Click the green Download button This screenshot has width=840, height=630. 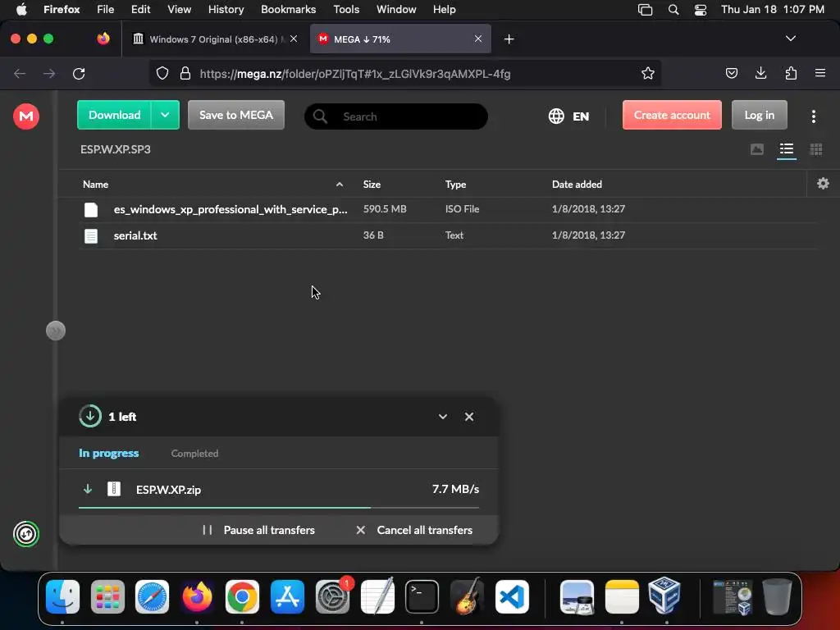point(114,115)
